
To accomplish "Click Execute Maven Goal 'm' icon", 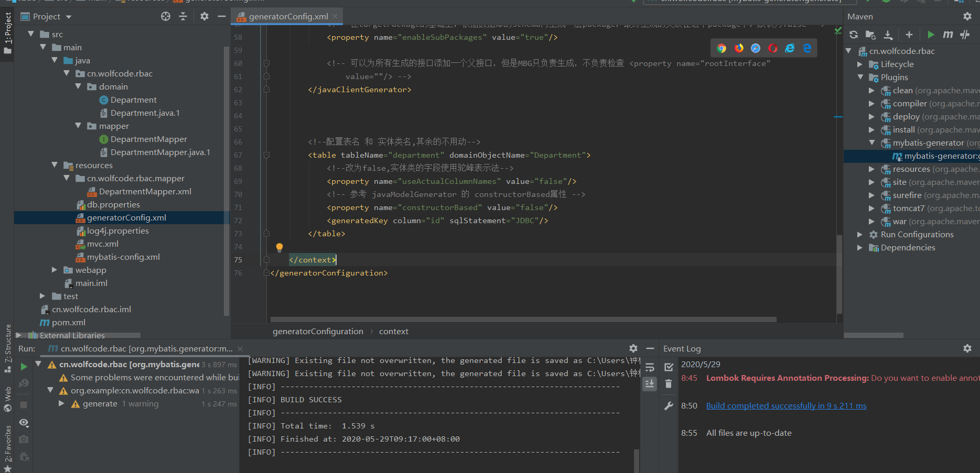I will 947,35.
